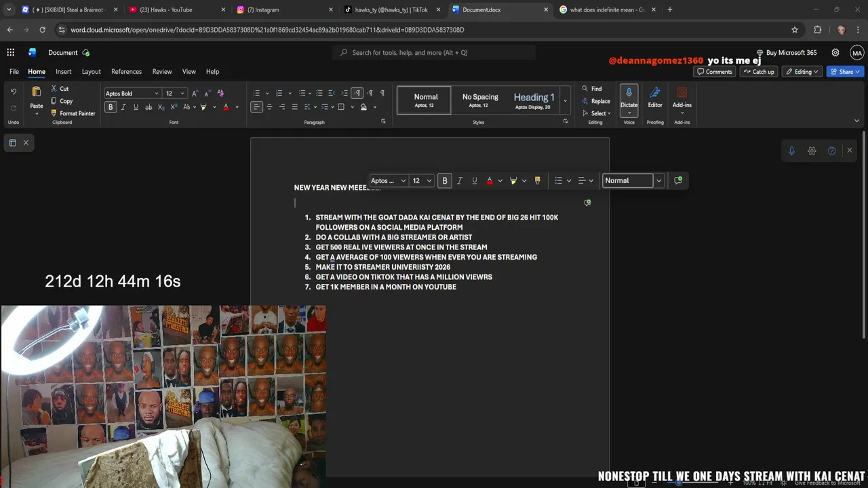Toggle Superscript formatting

174,107
